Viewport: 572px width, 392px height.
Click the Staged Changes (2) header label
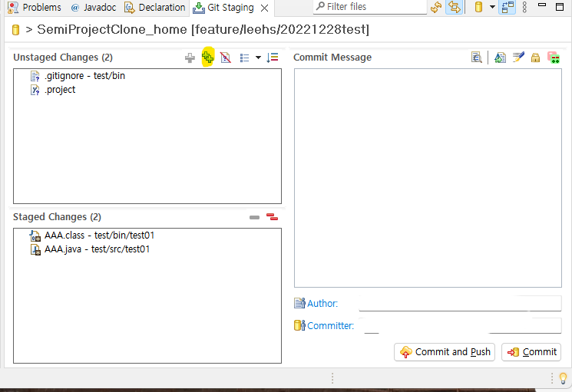click(x=57, y=217)
